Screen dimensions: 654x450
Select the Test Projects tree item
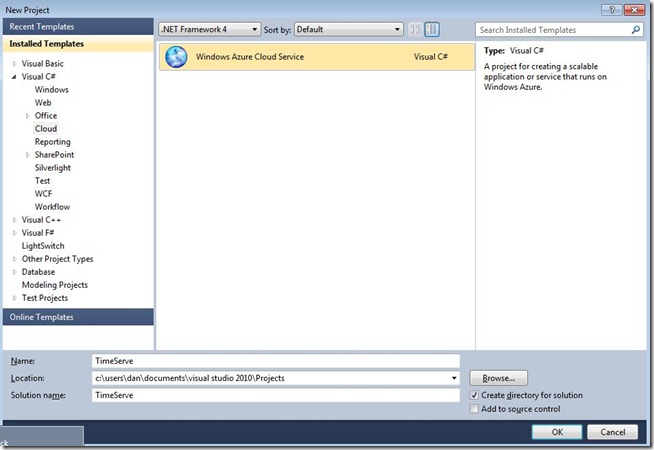(x=45, y=298)
